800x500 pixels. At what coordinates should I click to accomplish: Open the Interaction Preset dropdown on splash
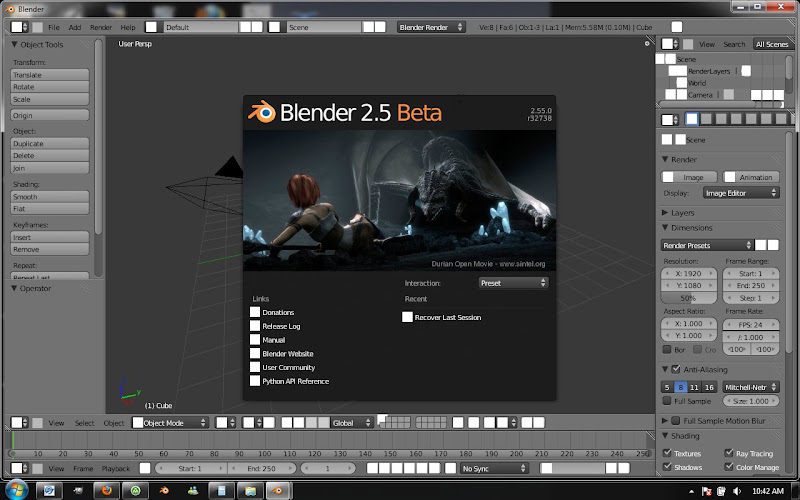pyautogui.click(x=513, y=283)
